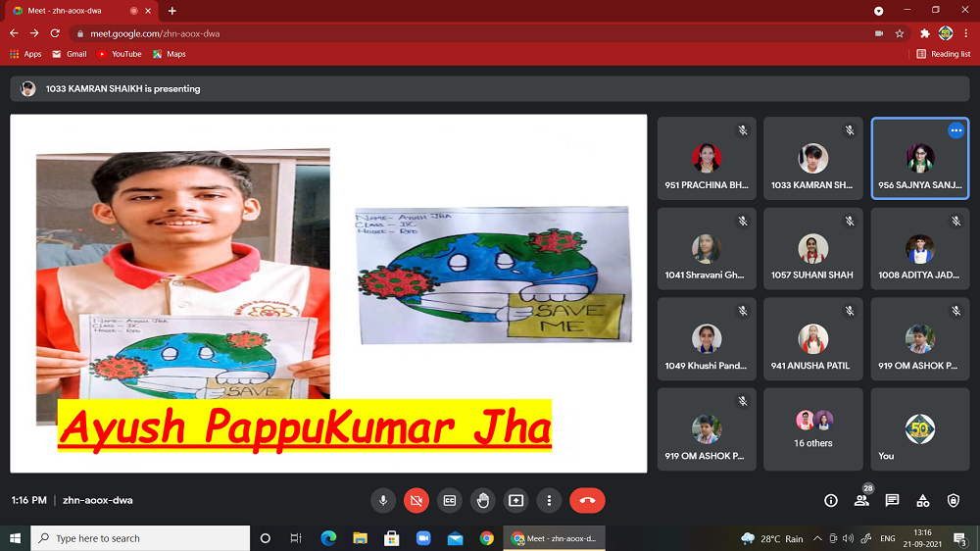Open the host controls shield icon

pyautogui.click(x=954, y=500)
